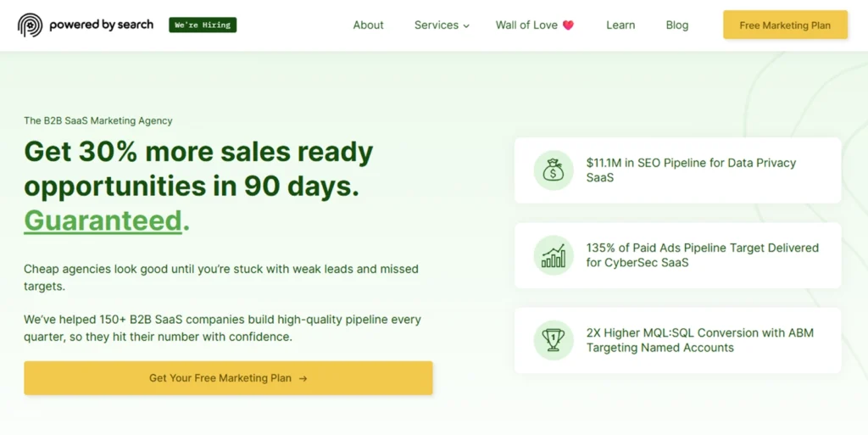The width and height of the screenshot is (868, 435).
Task: Open the $11.1M SEO Pipeline case study text
Action: point(691,170)
